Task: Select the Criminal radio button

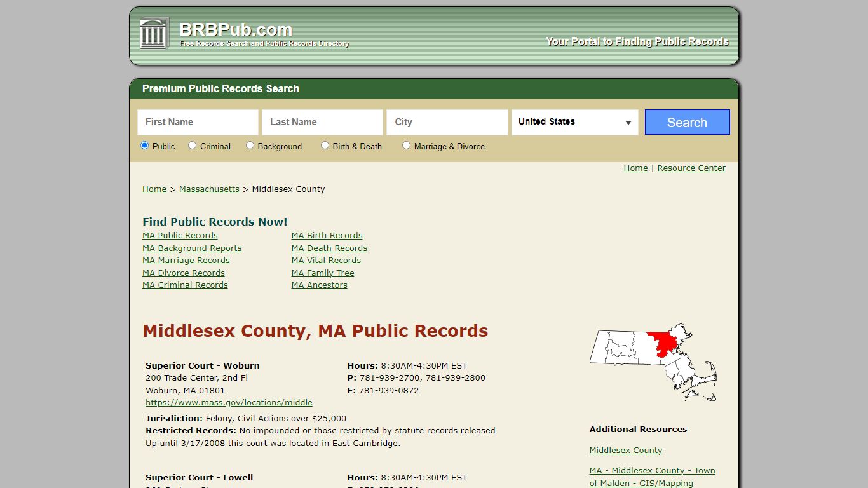Action: point(192,146)
